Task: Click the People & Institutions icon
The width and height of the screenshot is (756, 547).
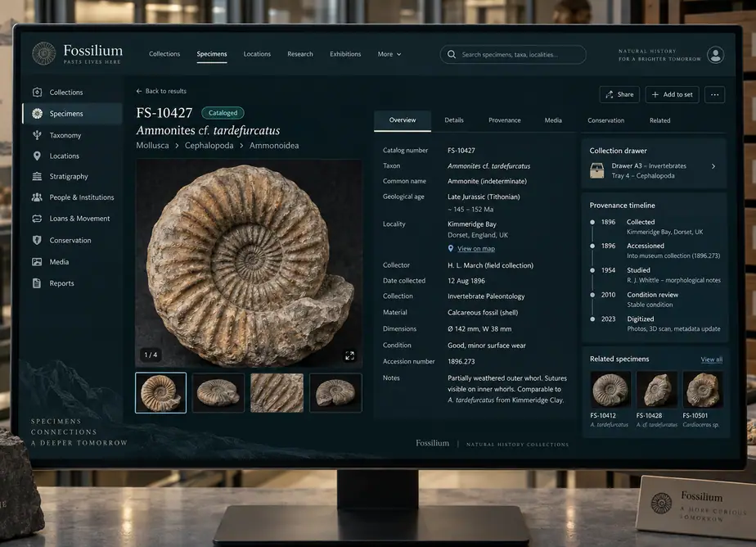Action: tap(37, 197)
